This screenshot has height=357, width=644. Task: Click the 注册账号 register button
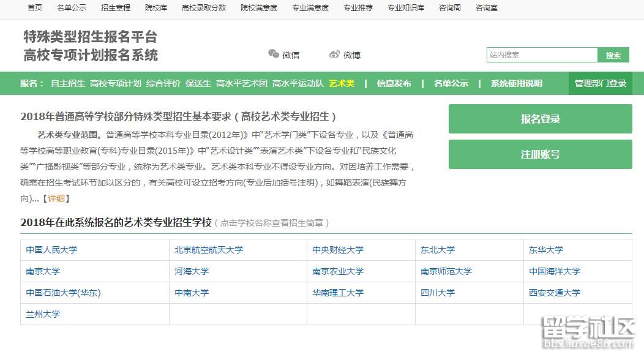[x=540, y=154]
